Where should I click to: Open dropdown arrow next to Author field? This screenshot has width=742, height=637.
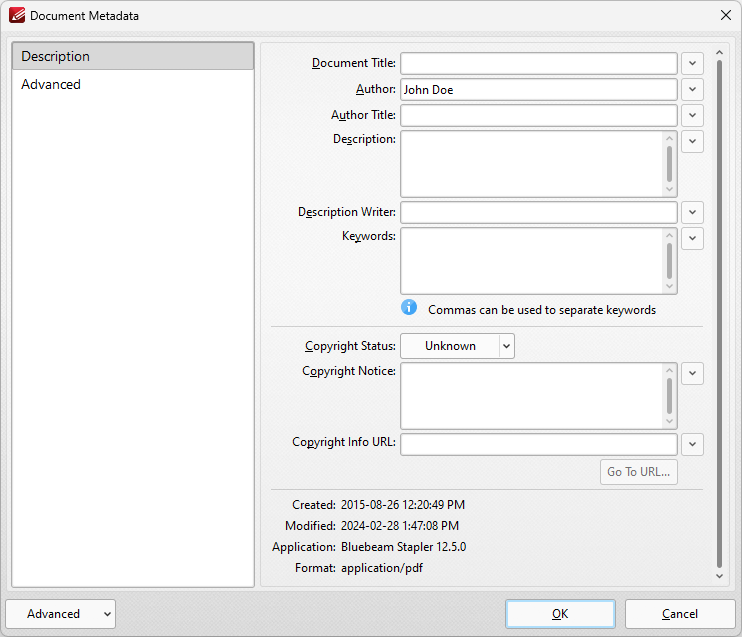point(692,89)
